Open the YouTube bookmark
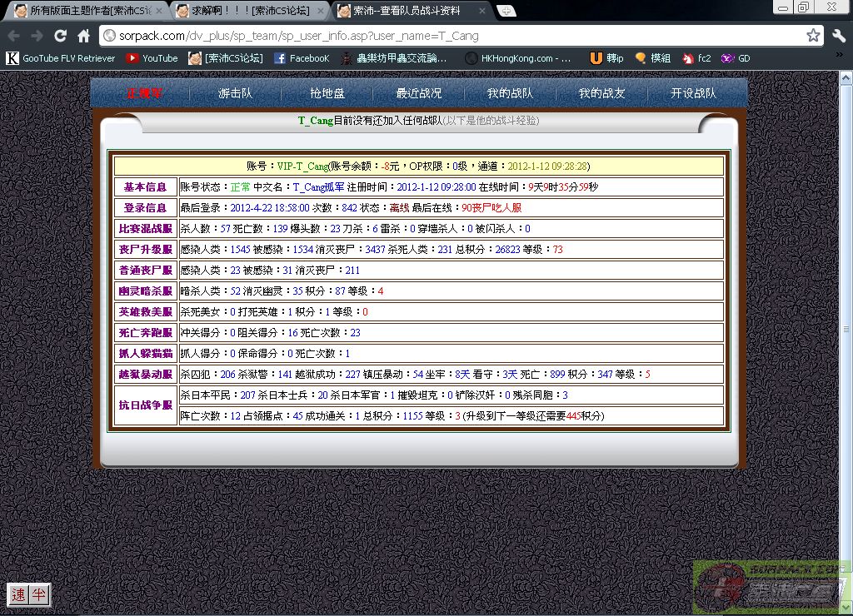The width and height of the screenshot is (853, 616). pos(152,58)
